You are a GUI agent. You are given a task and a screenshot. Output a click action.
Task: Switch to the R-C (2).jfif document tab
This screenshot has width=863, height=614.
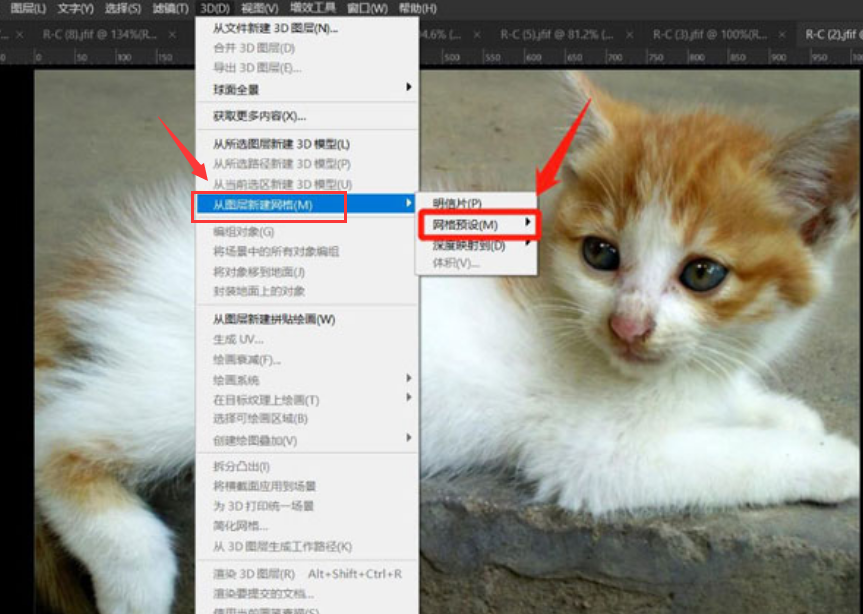click(833, 35)
